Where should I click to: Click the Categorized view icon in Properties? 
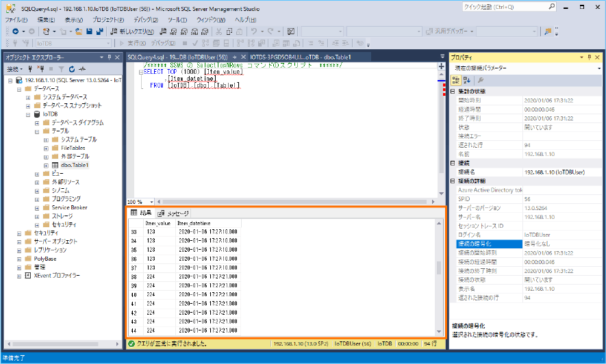[457, 80]
